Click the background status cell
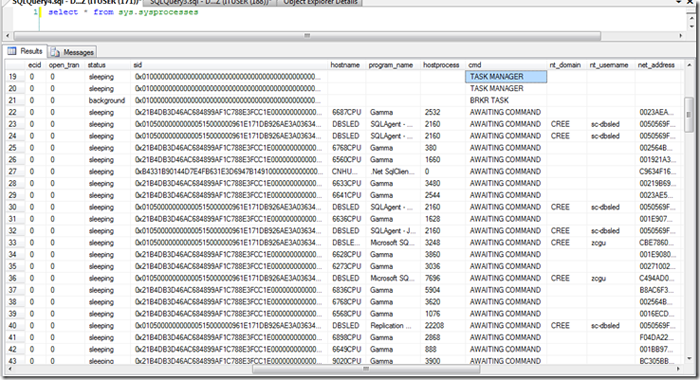 tap(107, 100)
